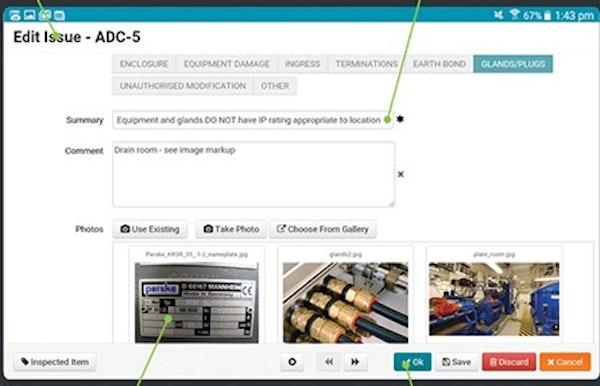Confirm with the Ok button
Viewport: 600px width, 386px height.
click(x=412, y=362)
